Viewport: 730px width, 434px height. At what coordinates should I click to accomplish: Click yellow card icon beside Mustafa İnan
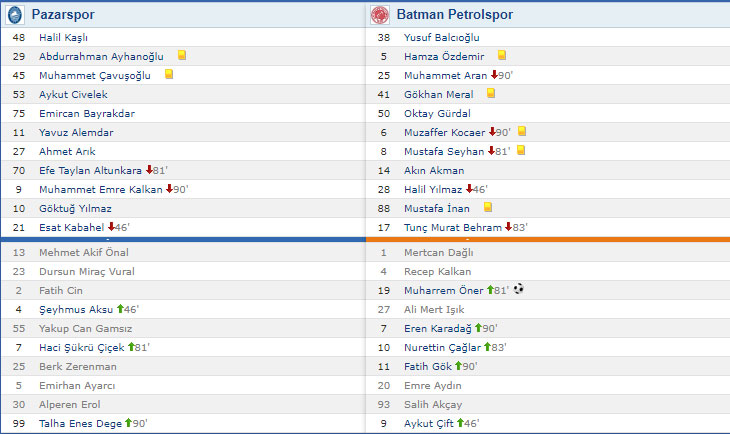tap(487, 208)
